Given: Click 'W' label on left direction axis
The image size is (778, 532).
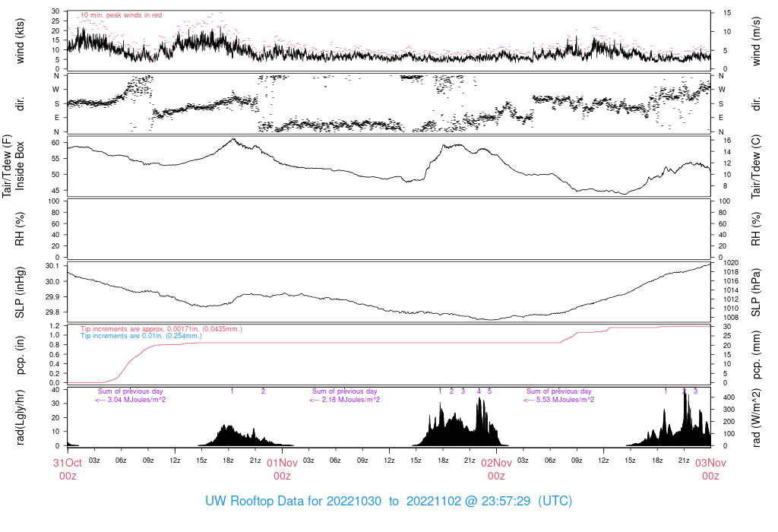Looking at the screenshot, I should click(x=56, y=90).
